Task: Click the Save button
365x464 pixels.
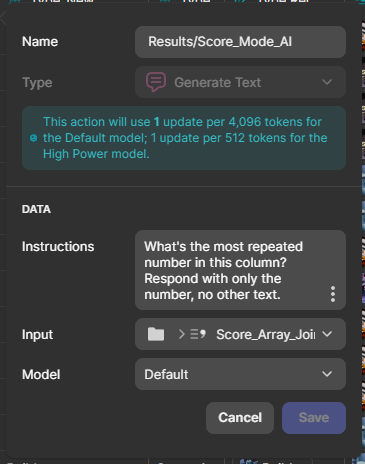Action: click(x=314, y=418)
